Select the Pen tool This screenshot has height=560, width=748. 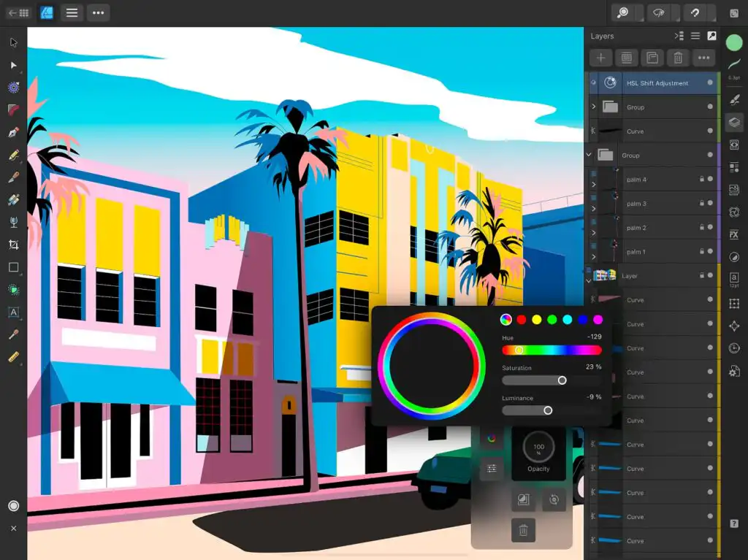point(12,132)
